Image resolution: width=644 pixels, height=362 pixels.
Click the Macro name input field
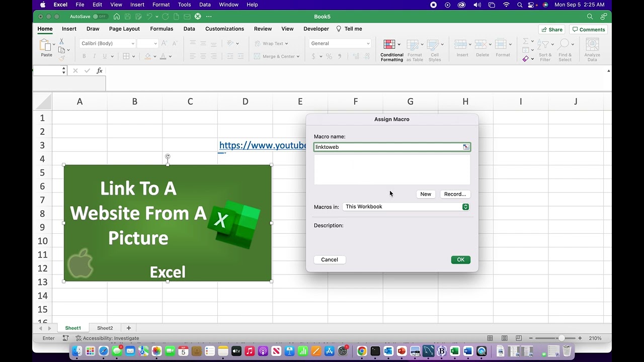pyautogui.click(x=392, y=147)
